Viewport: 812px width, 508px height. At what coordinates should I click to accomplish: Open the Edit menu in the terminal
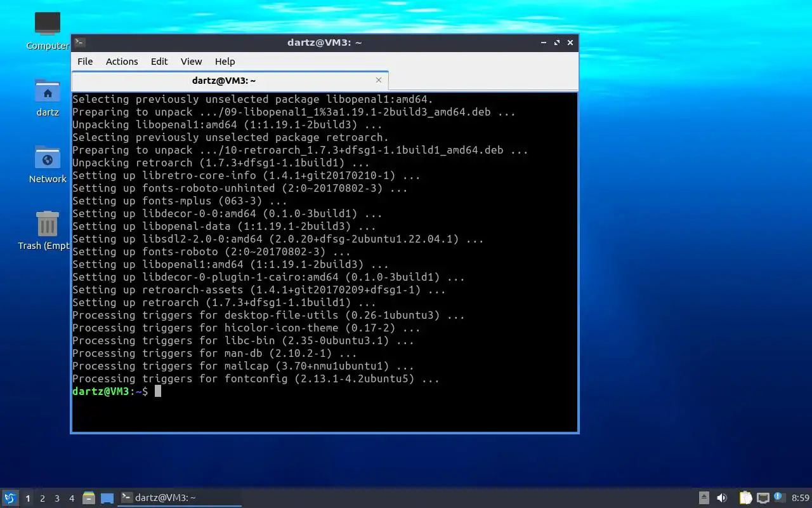159,62
